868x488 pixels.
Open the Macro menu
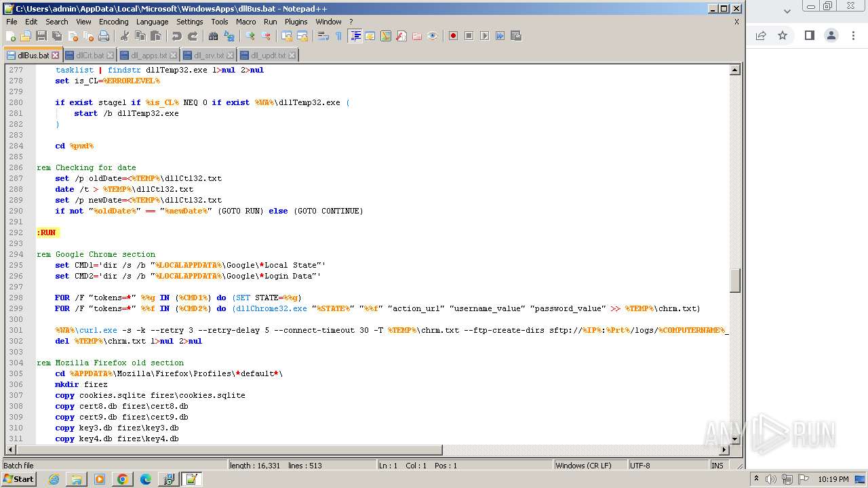pos(246,22)
